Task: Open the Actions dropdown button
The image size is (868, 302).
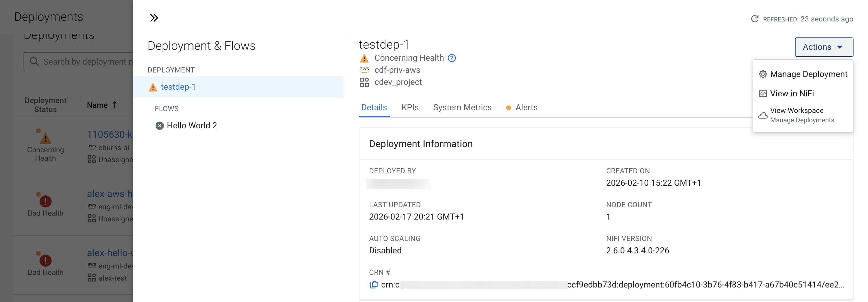Action: [x=824, y=47]
